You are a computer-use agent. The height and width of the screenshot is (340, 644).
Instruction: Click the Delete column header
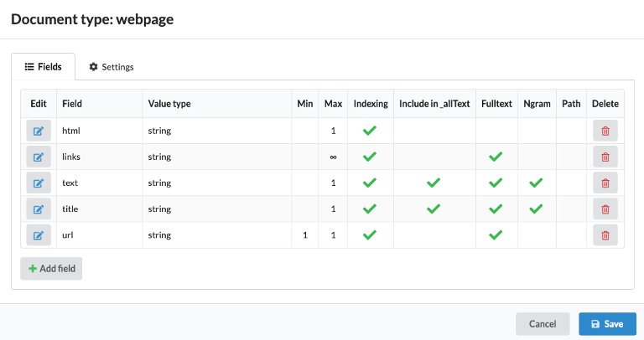coord(605,104)
